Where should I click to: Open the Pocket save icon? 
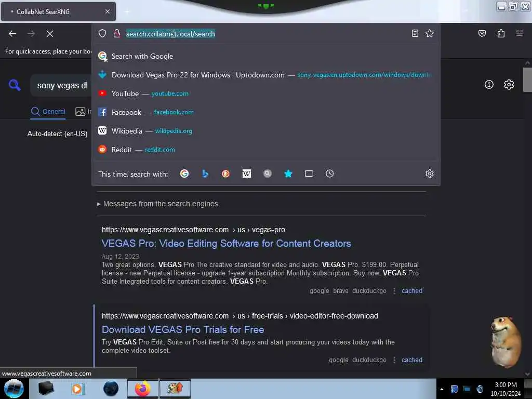point(482,33)
